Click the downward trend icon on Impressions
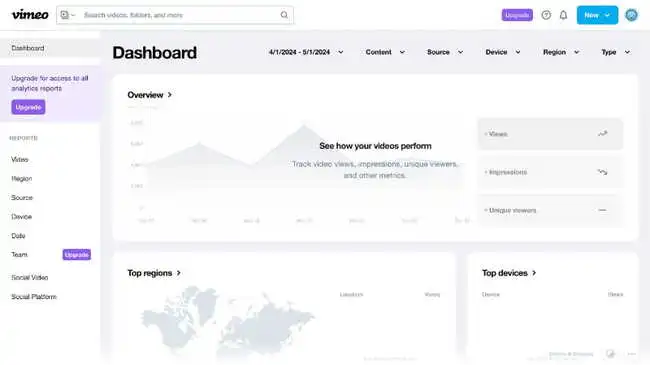This screenshot has width=650, height=365. pyautogui.click(x=603, y=172)
